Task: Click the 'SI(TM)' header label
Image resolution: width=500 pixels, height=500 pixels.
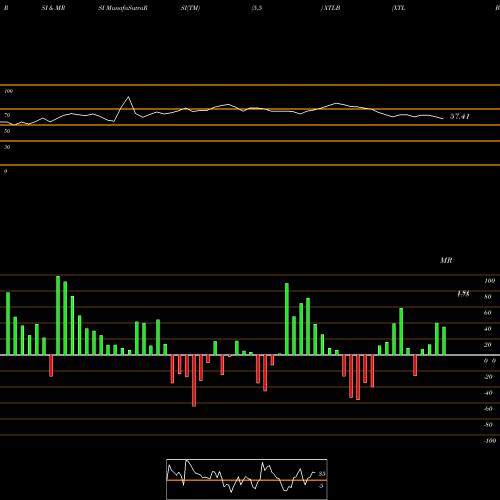Action: pos(190,8)
